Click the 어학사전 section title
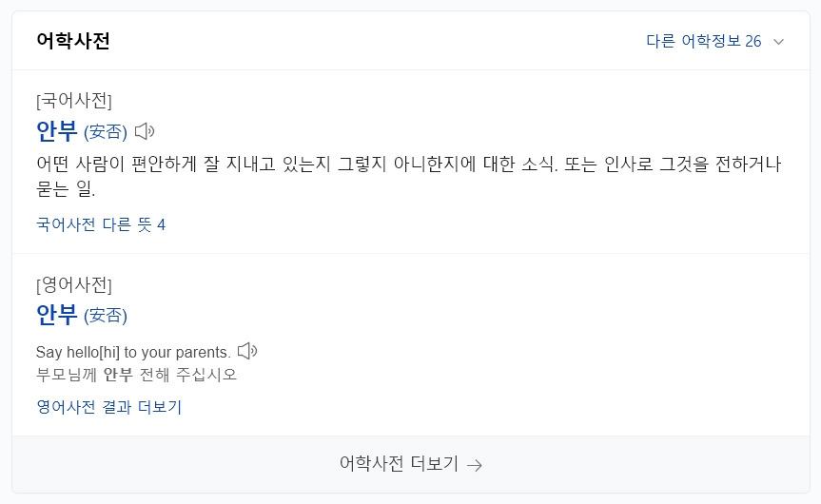 pos(73,41)
